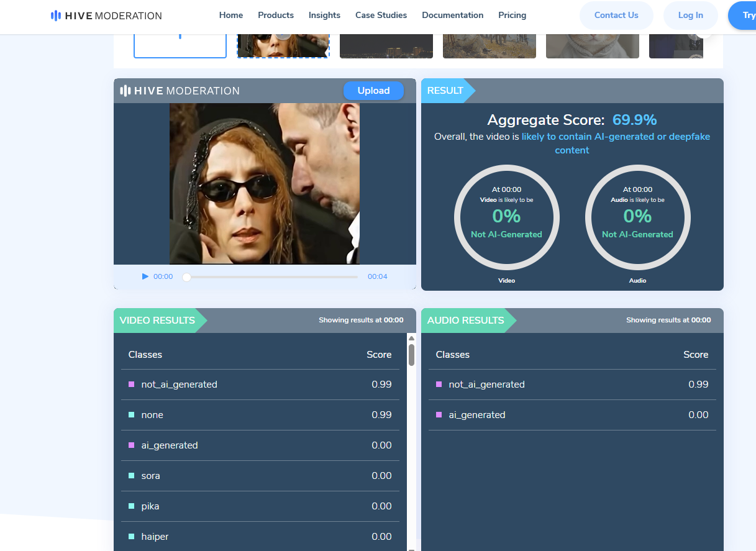Click the video seek bar track
The image size is (756, 551).
click(x=273, y=276)
